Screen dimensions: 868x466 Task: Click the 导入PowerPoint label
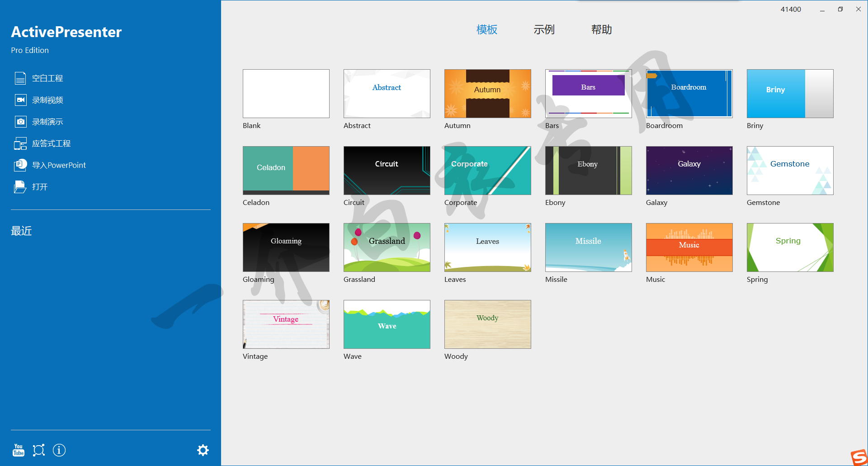[x=59, y=165]
